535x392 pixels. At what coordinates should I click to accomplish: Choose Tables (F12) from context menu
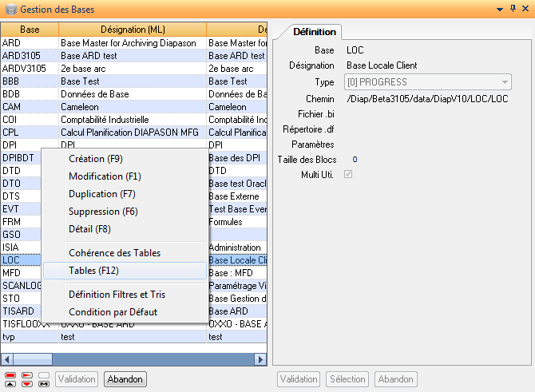tap(94, 271)
